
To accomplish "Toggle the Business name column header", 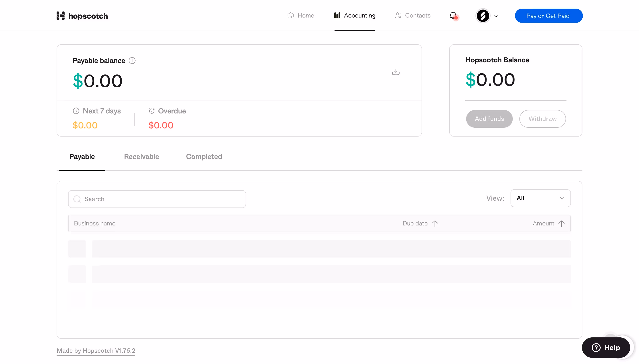I will [x=95, y=223].
